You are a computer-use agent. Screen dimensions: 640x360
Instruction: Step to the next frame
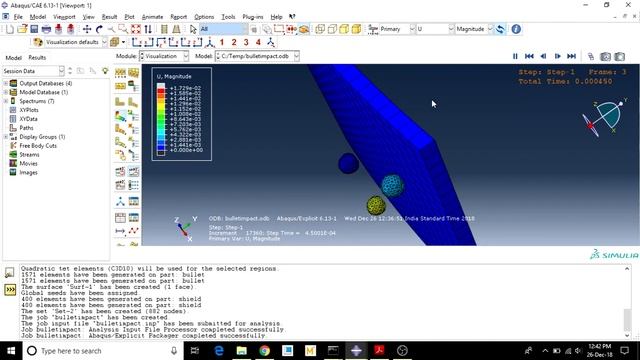pyautogui.click(x=557, y=56)
